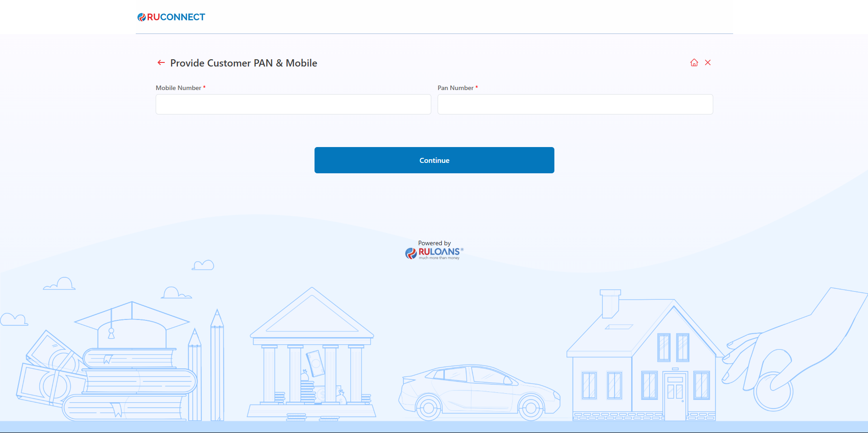Click the tall pencil illustration
This screenshot has height=433, width=868.
[x=217, y=366]
